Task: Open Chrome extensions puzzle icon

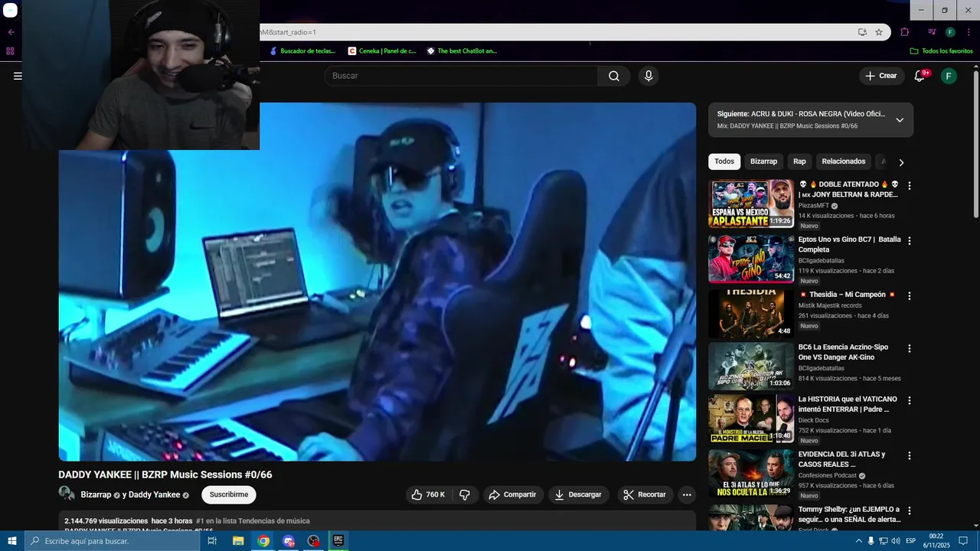Action: point(905,32)
